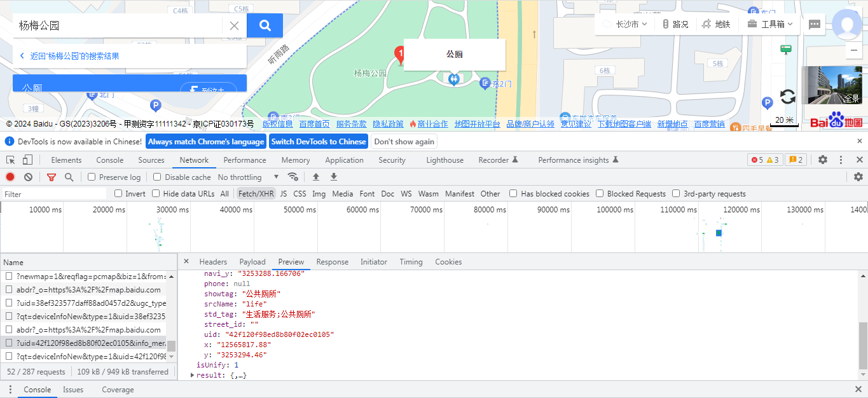This screenshot has width=868, height=398.
Task: Expand the result object in the Preview
Action: (x=193, y=376)
